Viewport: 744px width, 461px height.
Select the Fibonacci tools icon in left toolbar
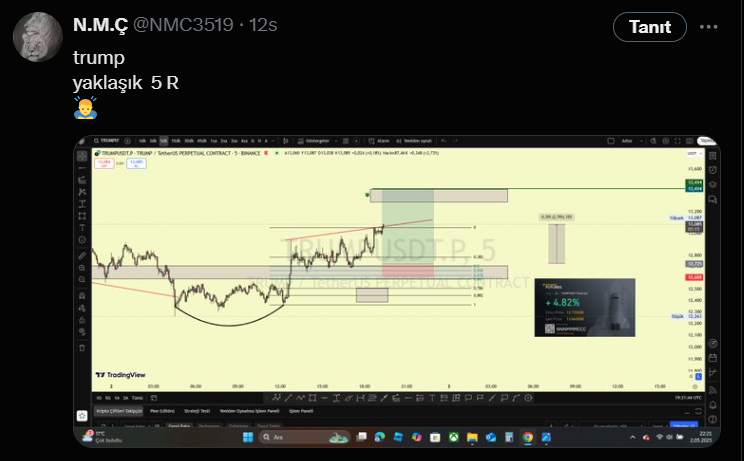(x=82, y=180)
